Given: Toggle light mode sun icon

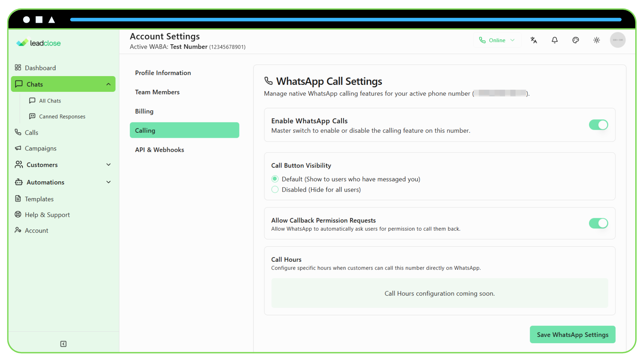Looking at the screenshot, I should 596,40.
